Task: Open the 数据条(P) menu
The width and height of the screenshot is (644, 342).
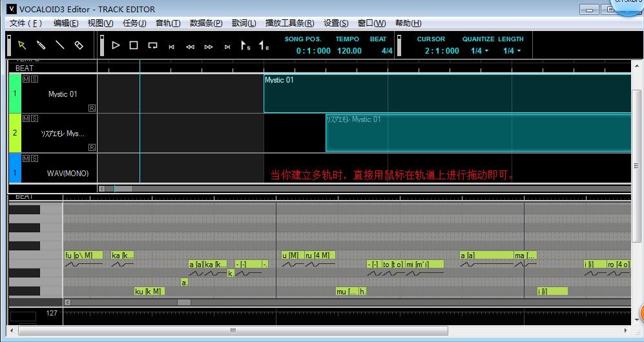Action: pos(206,23)
